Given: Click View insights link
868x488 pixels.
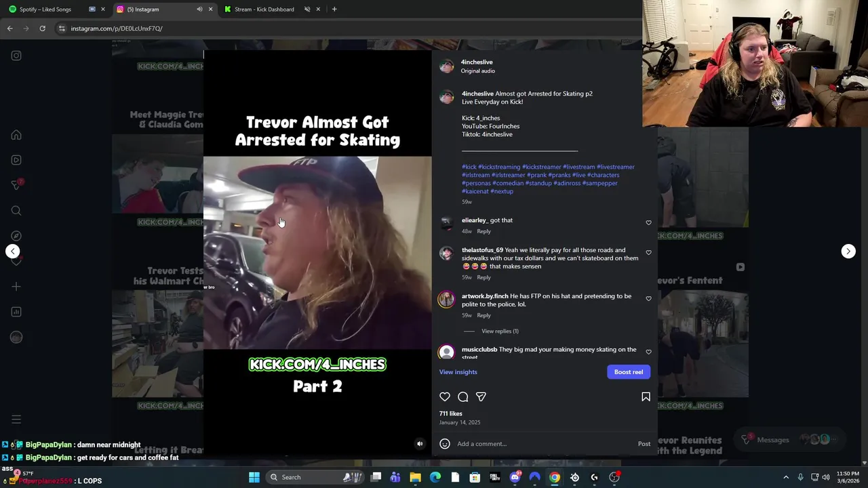Looking at the screenshot, I should (x=458, y=372).
